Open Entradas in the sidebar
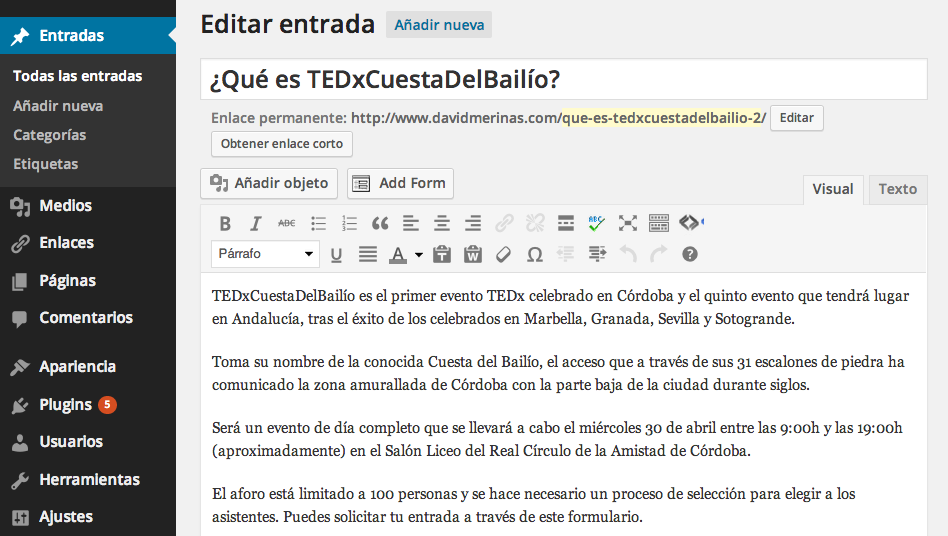Screen dimensions: 948x536 tap(88, 36)
